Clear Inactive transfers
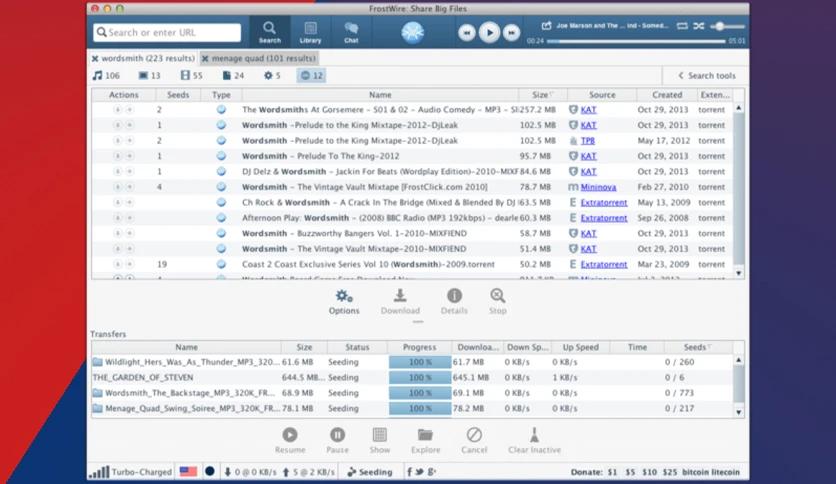This screenshot has width=836, height=484. pyautogui.click(x=534, y=441)
